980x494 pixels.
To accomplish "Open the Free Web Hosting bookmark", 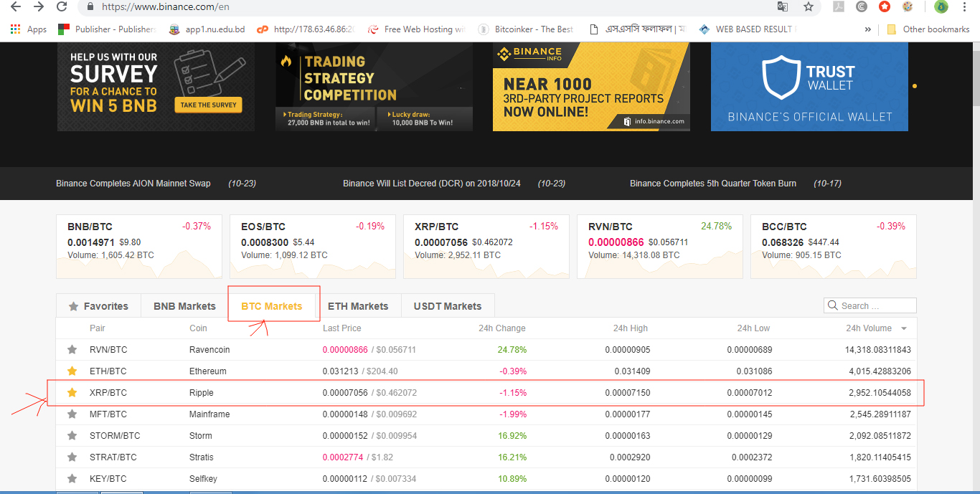I will click(x=416, y=29).
